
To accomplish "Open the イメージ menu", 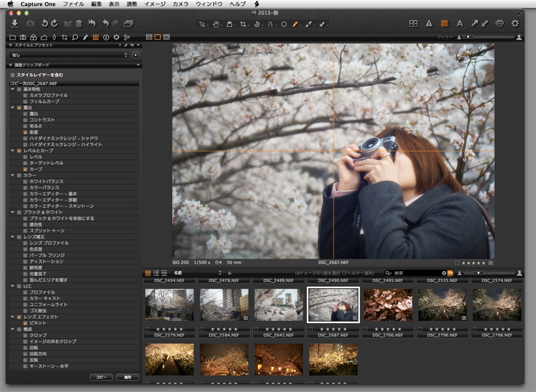I will (154, 4).
